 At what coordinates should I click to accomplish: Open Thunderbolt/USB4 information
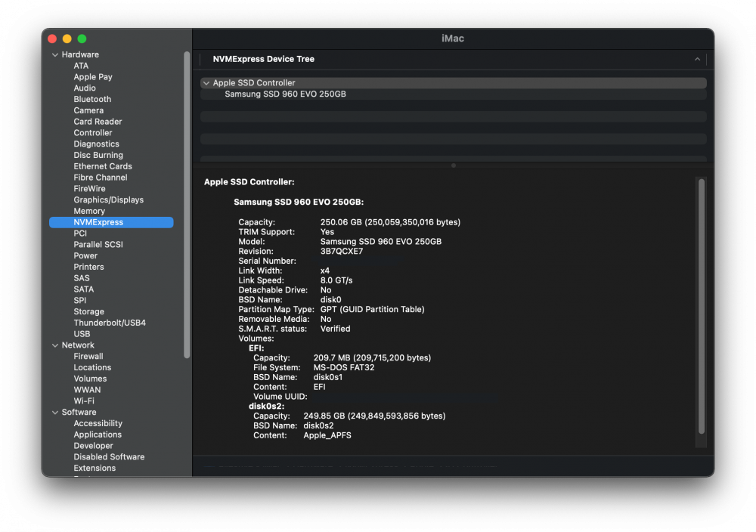coord(110,323)
